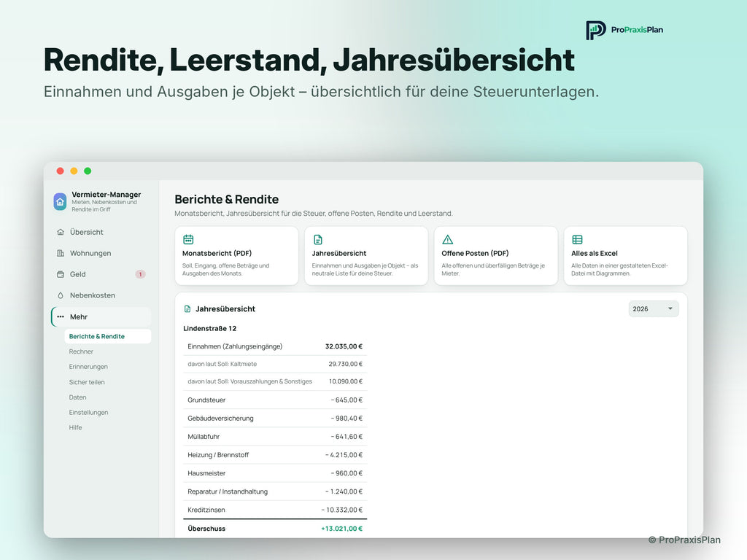
Task: Click the 'davon laut Soll: Kaltmiete' row
Action: pos(275,364)
